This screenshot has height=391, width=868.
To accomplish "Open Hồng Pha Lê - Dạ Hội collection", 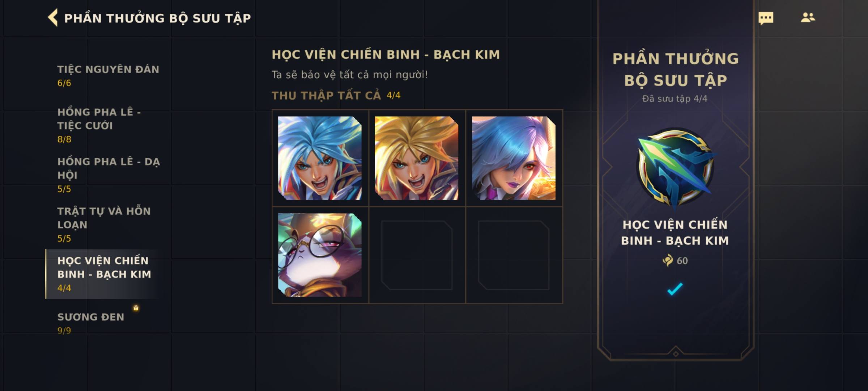I will point(108,175).
